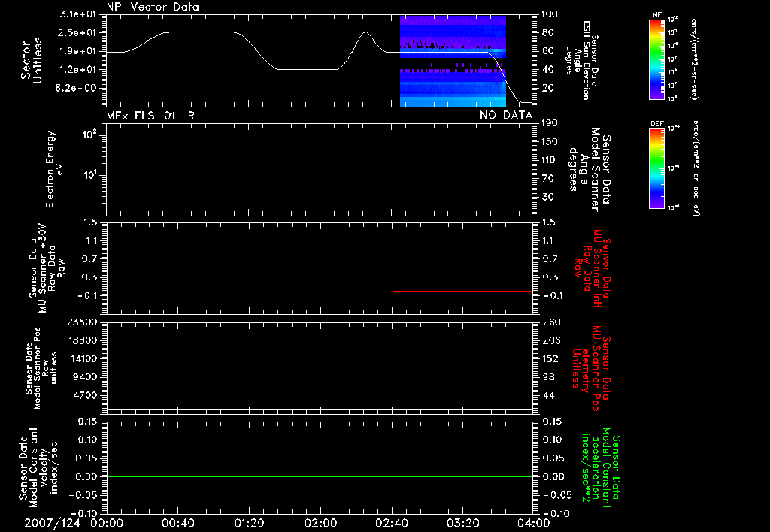Select the 'cnts/(cm**2-sr-sec)' units label
The height and width of the screenshot is (532, 770).
[694, 59]
